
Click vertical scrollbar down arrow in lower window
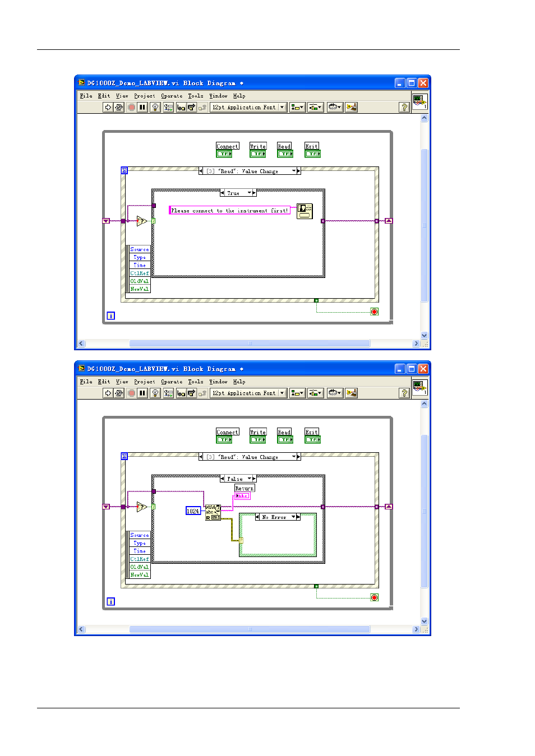pyautogui.click(x=425, y=621)
